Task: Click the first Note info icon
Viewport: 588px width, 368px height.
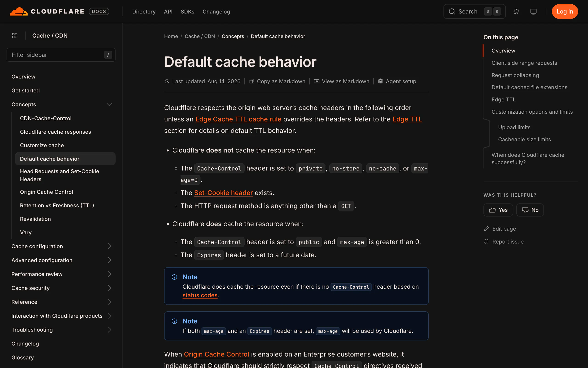Action: click(x=174, y=277)
